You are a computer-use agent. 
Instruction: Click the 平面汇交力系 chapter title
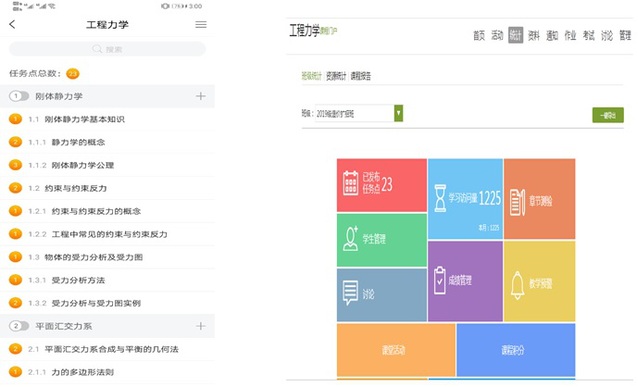point(63,326)
